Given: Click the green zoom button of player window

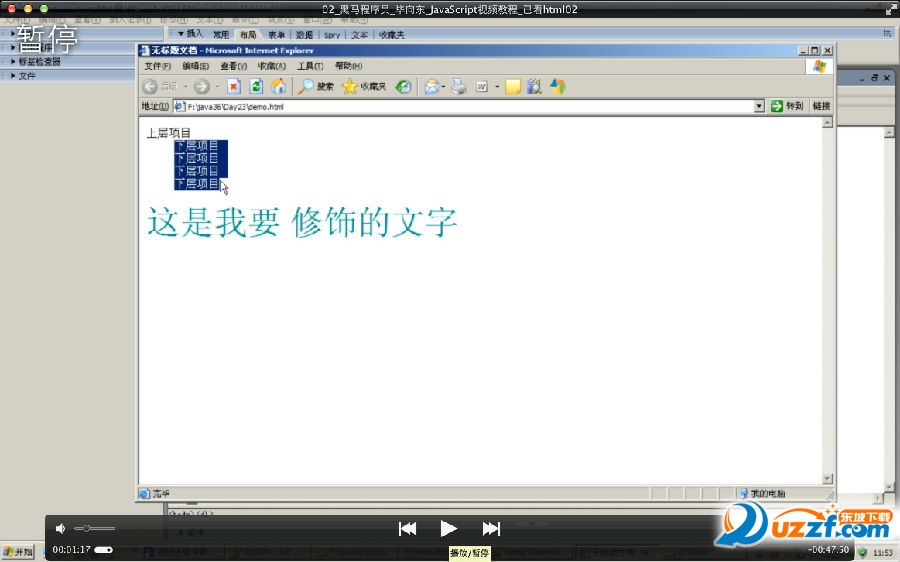Looking at the screenshot, I should click(44, 9).
